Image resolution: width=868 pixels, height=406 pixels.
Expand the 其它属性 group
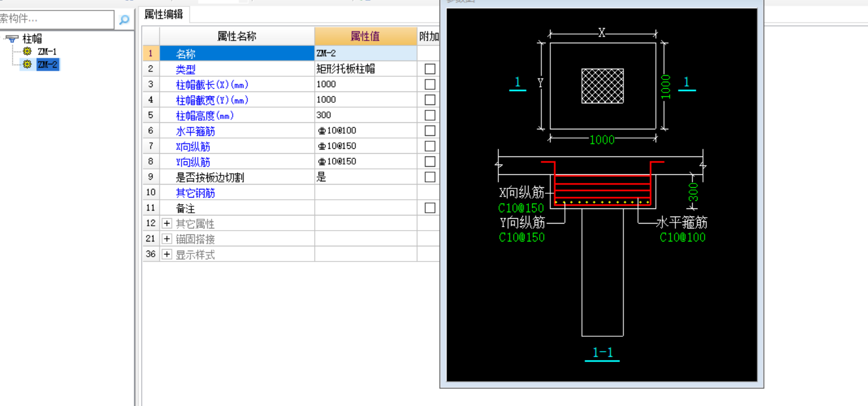coord(167,224)
